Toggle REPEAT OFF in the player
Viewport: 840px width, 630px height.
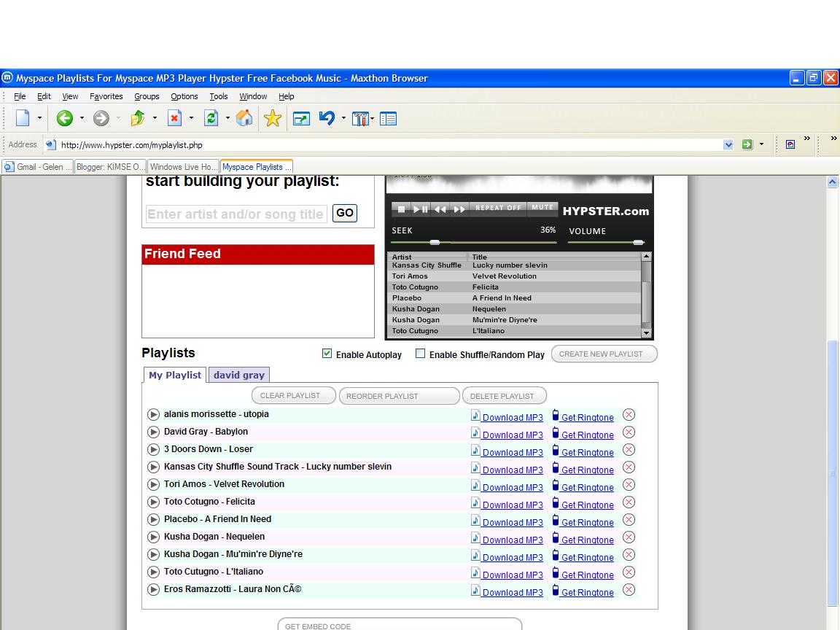pyautogui.click(x=498, y=208)
